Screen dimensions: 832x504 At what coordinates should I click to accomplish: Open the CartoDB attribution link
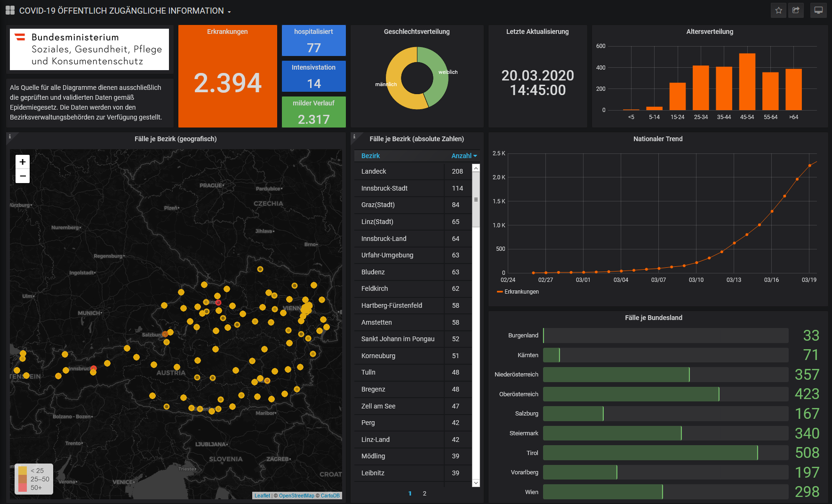330,496
